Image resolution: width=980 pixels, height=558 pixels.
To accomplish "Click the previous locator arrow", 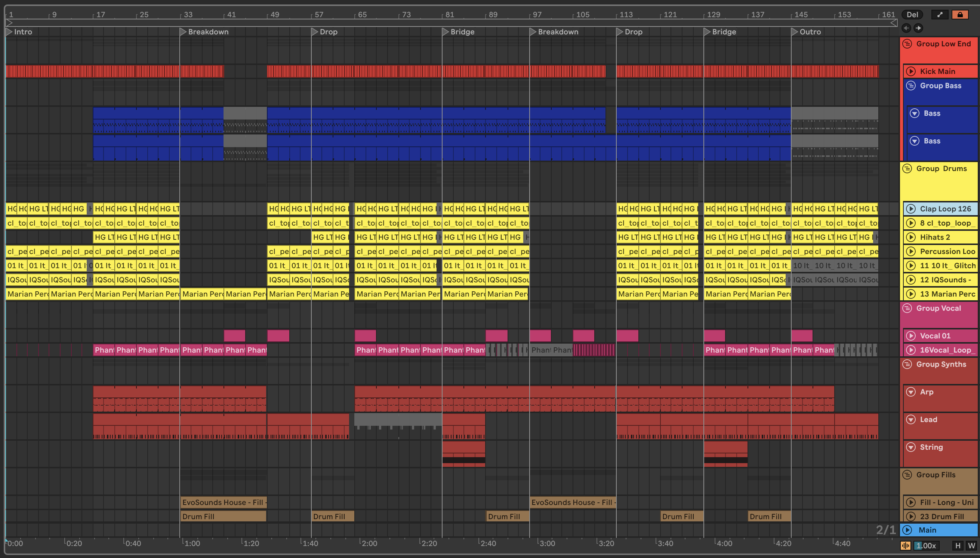I will [906, 28].
